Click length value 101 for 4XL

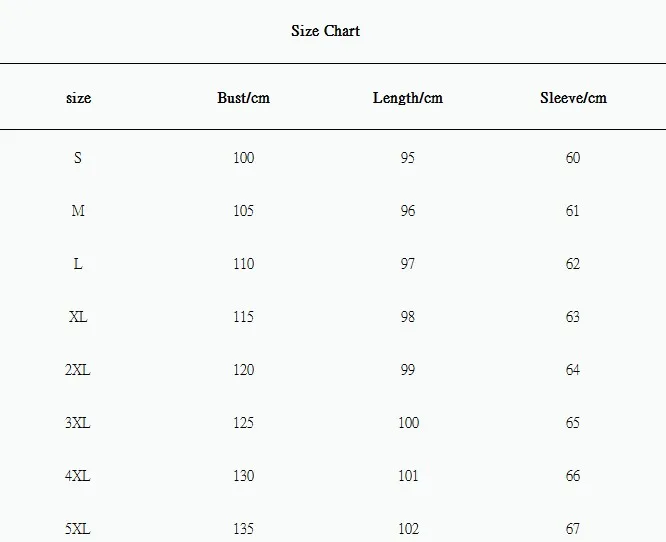408,476
